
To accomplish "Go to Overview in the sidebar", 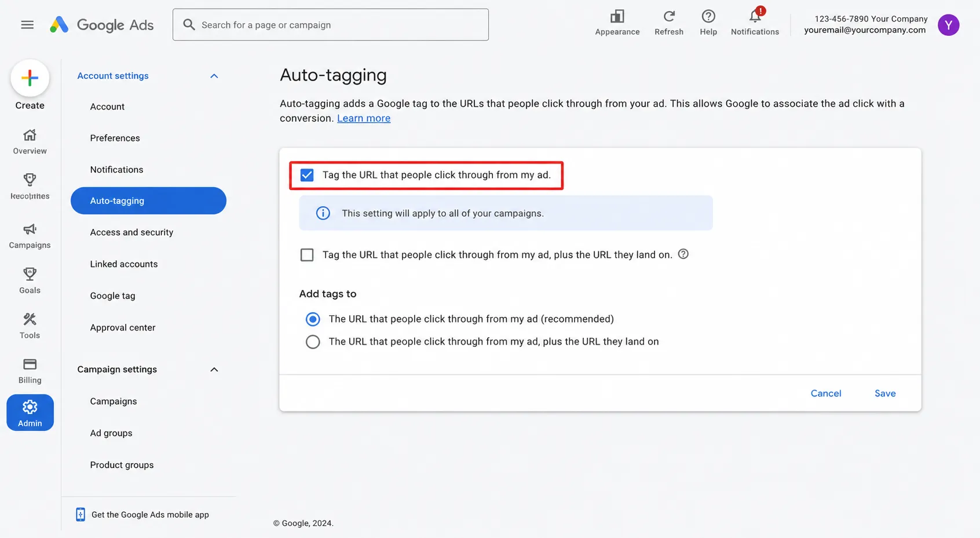I will (30, 142).
